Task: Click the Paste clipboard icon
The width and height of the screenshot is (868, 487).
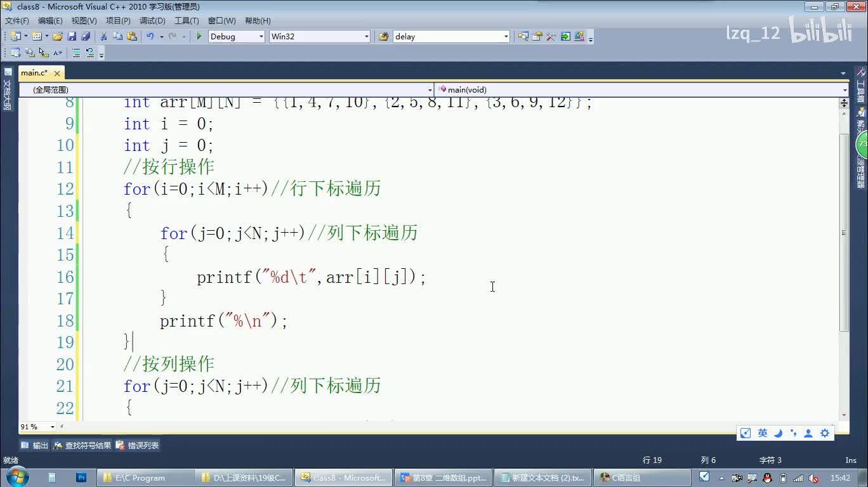Action: pyautogui.click(x=131, y=37)
